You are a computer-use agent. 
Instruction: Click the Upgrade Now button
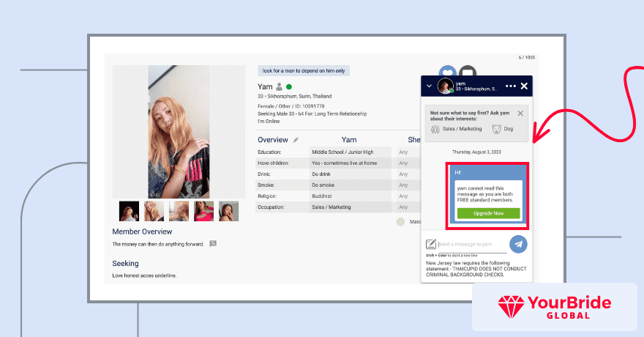coord(488,213)
